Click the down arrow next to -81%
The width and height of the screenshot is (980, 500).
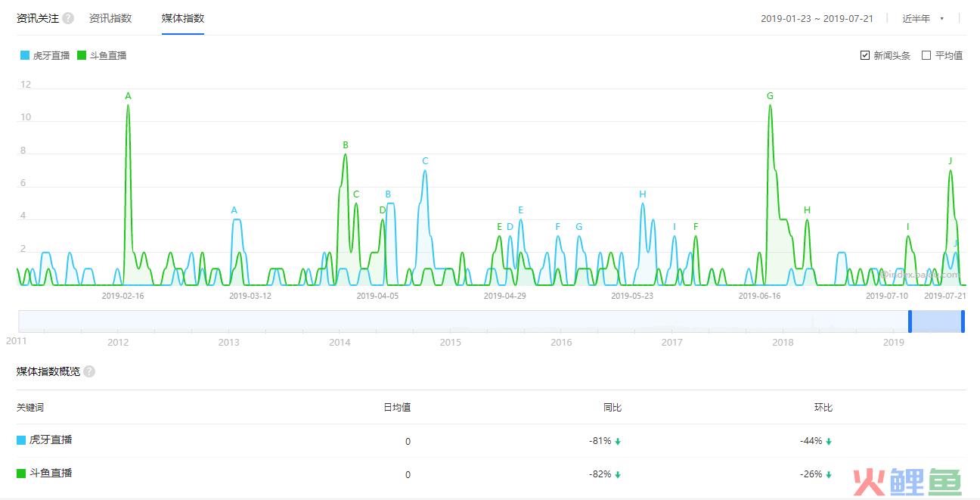(618, 442)
